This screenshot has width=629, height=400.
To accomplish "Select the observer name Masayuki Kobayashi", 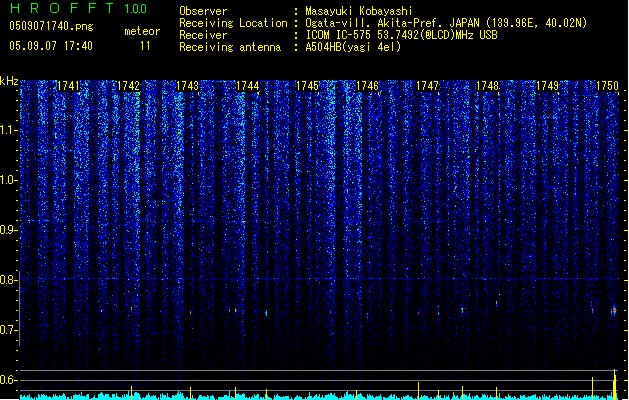I will pos(359,11).
